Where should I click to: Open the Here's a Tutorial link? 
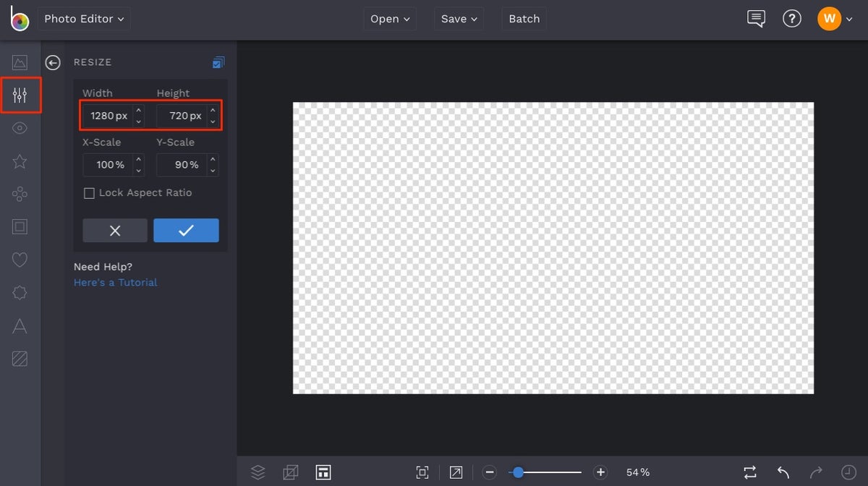coord(115,282)
